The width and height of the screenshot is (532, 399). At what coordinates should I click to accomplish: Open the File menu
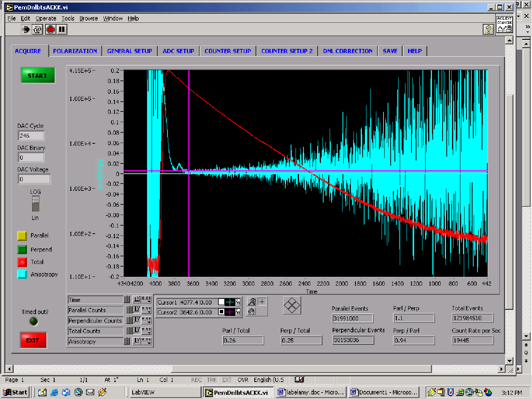coord(11,18)
